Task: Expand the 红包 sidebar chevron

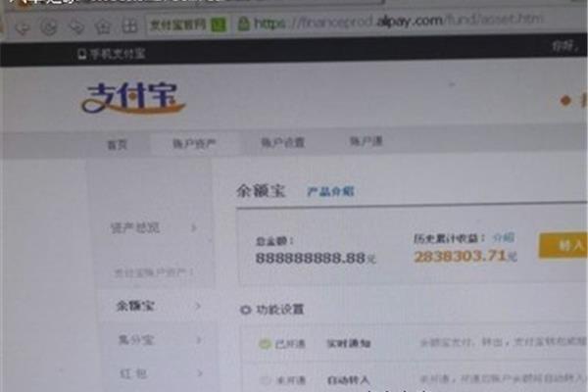Action: [200, 373]
